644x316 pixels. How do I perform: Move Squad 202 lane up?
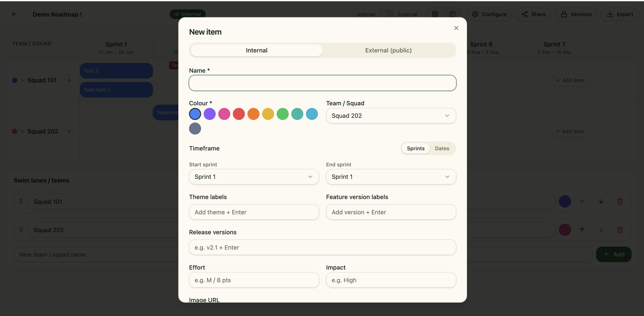tap(582, 230)
